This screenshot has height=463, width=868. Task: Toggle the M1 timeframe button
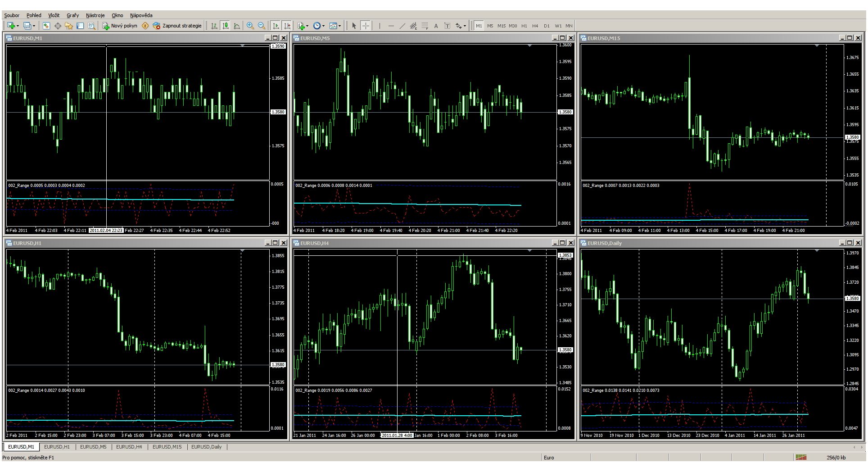pyautogui.click(x=479, y=26)
